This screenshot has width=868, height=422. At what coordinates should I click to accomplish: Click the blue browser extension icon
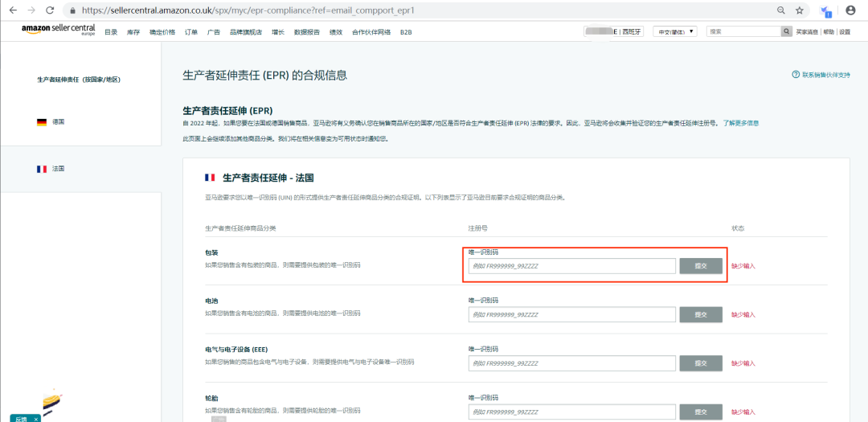point(826,10)
